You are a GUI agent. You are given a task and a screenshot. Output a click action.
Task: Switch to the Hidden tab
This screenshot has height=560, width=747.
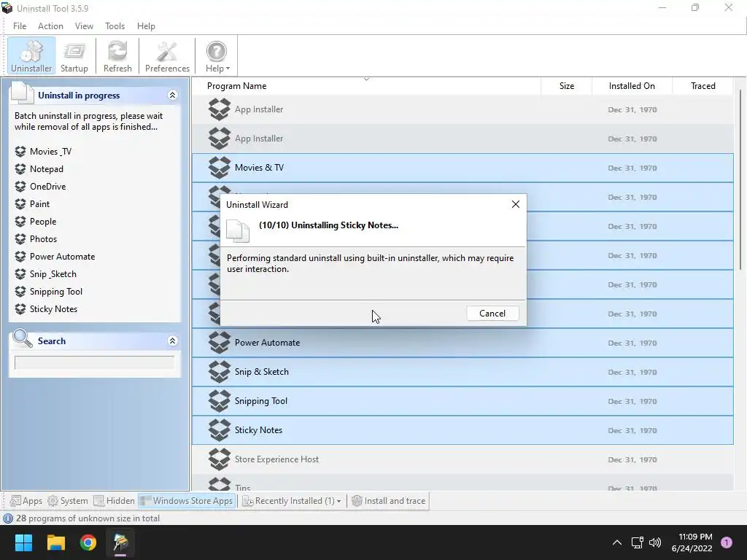[x=114, y=501]
